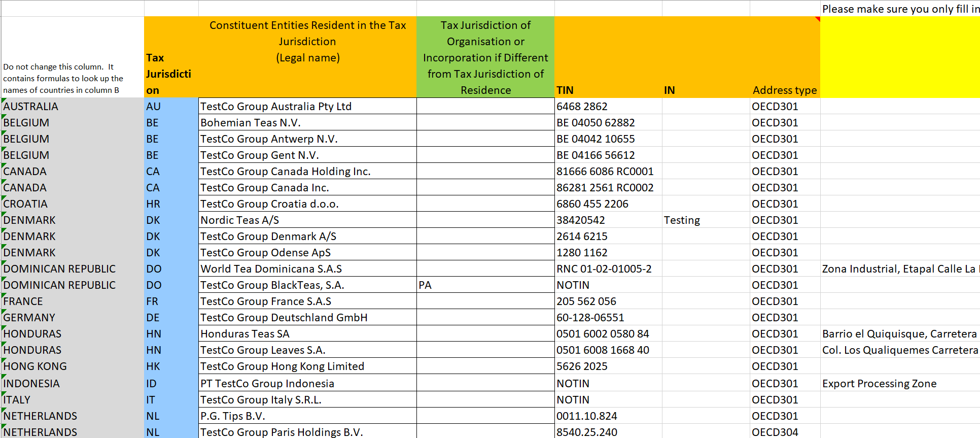Select the TestCo Group Australia Pty Ltd cell
The height and width of the screenshot is (438, 980).
point(307,106)
